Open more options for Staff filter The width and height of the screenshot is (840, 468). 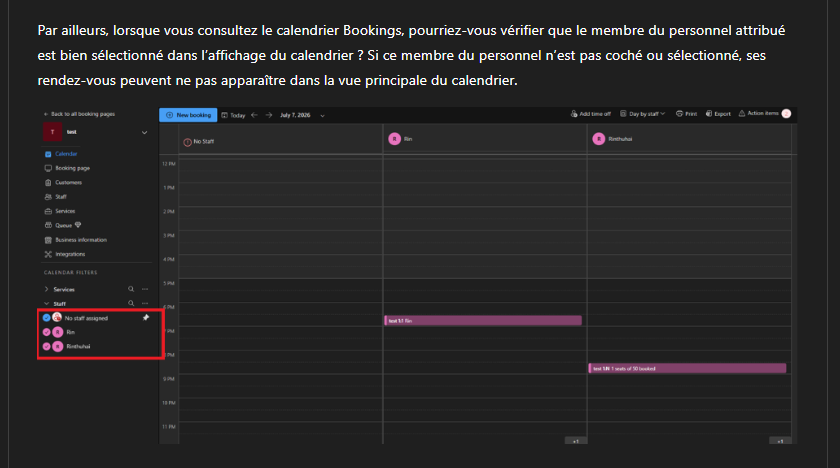(x=145, y=303)
